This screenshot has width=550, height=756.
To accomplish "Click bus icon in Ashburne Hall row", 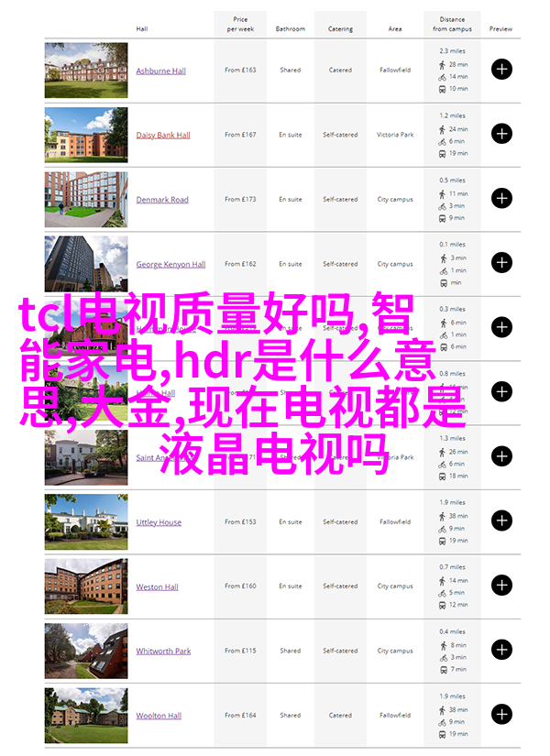I will [443, 89].
